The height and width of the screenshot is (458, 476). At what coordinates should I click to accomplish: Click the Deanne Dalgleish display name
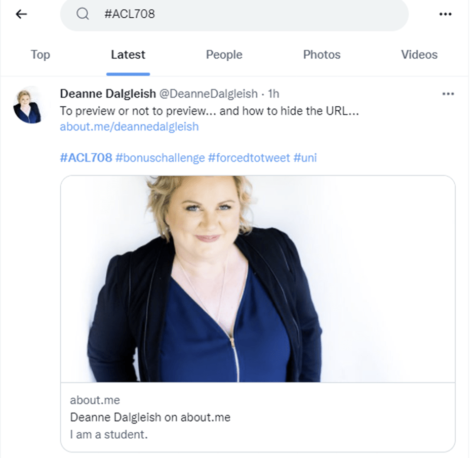pos(108,94)
